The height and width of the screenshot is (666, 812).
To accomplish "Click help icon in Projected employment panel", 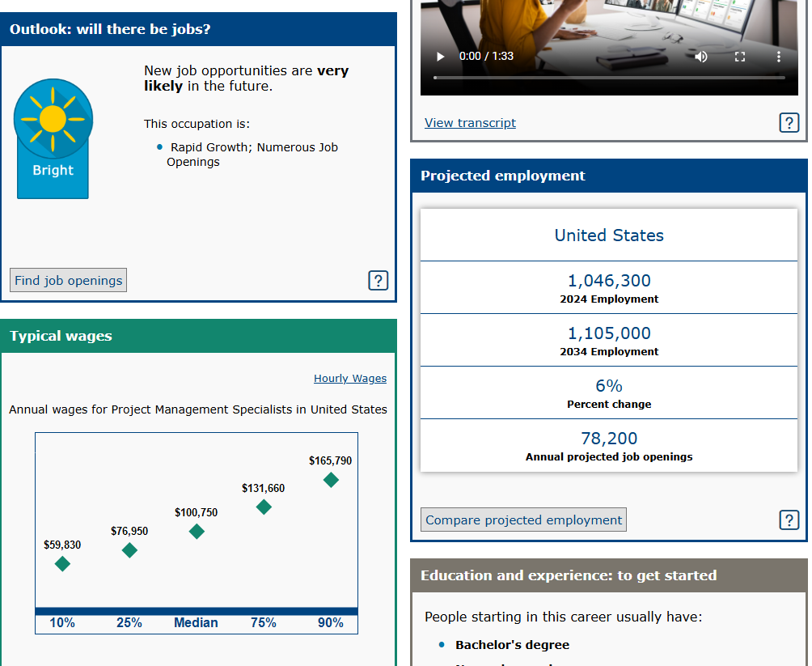I will click(x=789, y=520).
